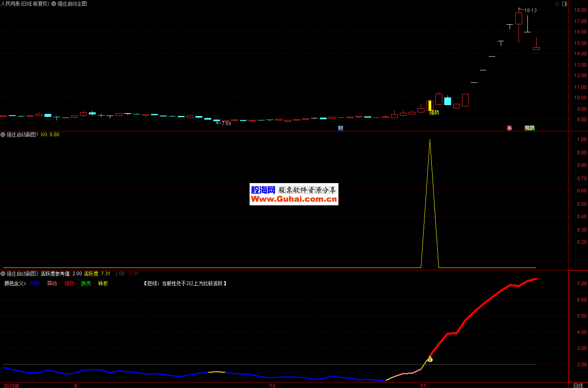Select the 11 month marker on time axis

point(423,386)
